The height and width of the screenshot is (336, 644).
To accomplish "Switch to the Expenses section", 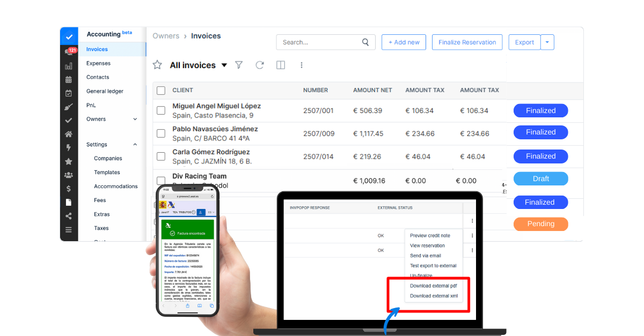I will tap(98, 63).
